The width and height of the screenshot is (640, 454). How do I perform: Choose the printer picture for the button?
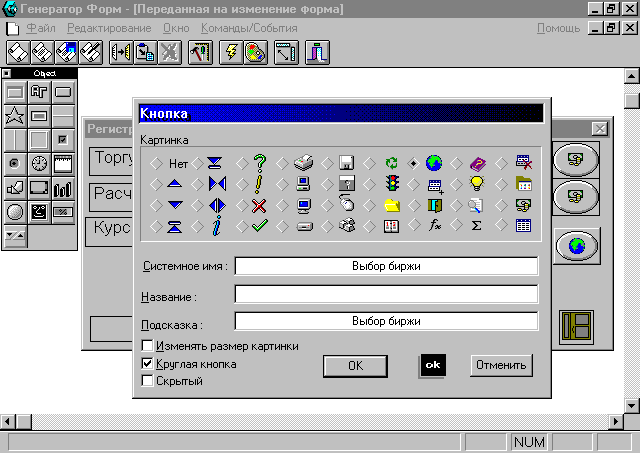tap(303, 163)
